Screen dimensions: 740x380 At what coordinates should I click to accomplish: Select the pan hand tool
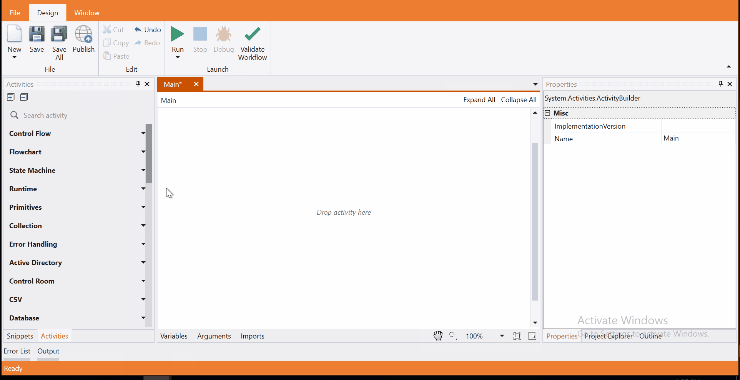click(438, 336)
